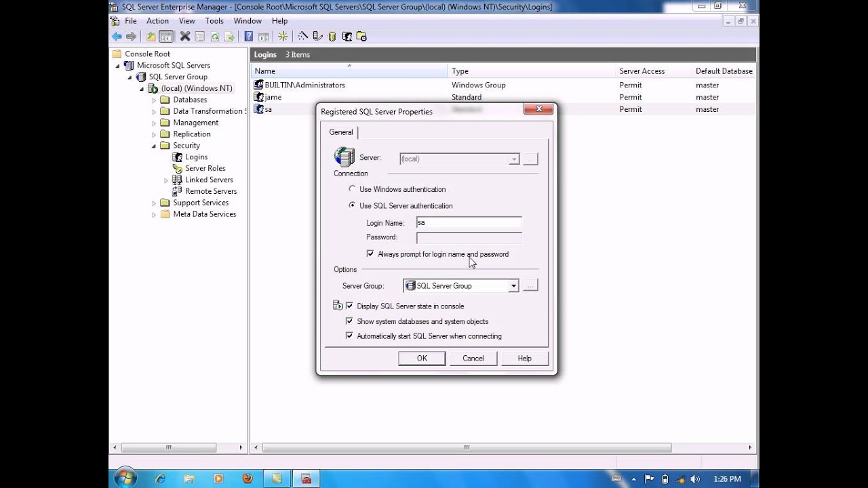Click the details pane horizontal scrollbar
The width and height of the screenshot is (868, 488).
pyautogui.click(x=467, y=448)
